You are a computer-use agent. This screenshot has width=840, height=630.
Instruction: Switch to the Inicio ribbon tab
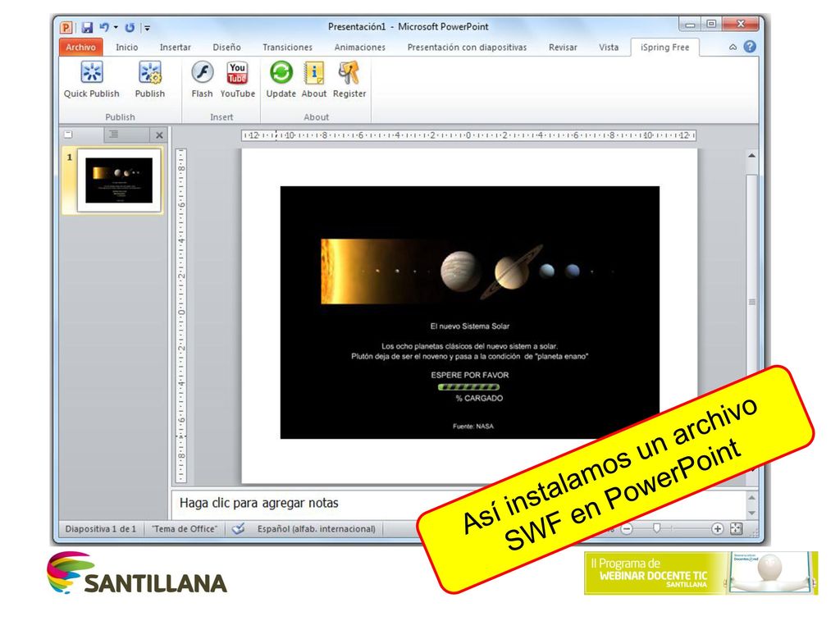coord(127,47)
